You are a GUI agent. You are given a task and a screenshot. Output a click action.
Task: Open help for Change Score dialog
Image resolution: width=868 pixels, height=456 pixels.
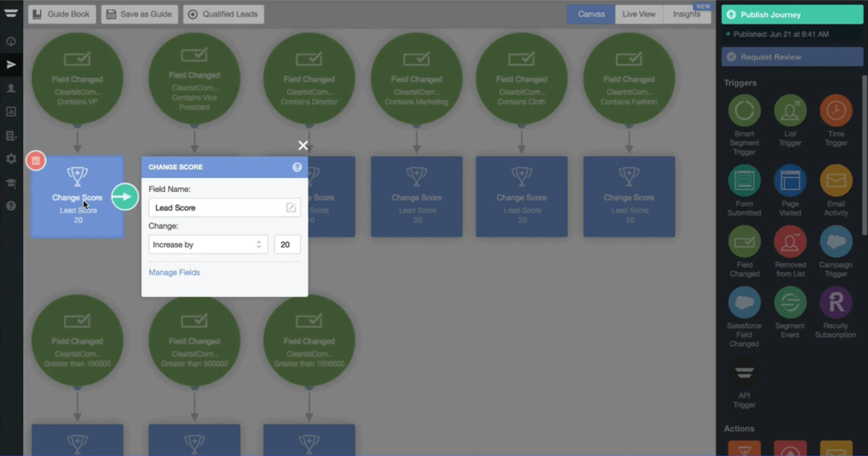[297, 167]
